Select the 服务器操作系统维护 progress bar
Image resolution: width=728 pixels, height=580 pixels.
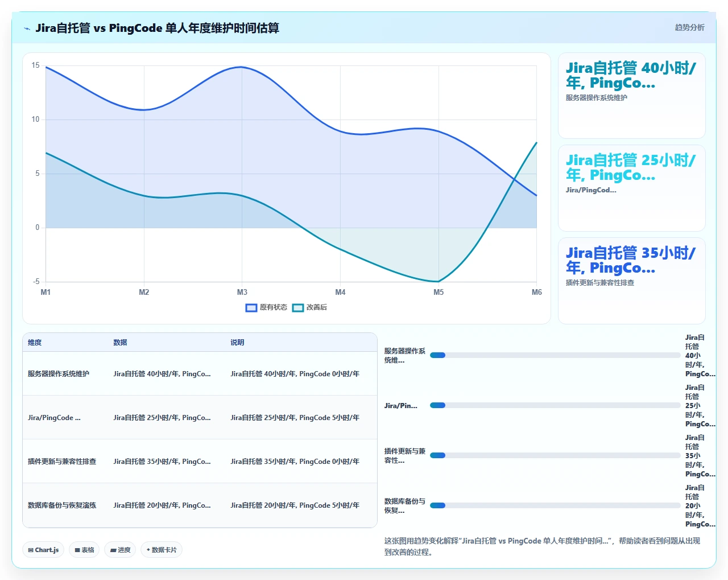(x=555, y=355)
